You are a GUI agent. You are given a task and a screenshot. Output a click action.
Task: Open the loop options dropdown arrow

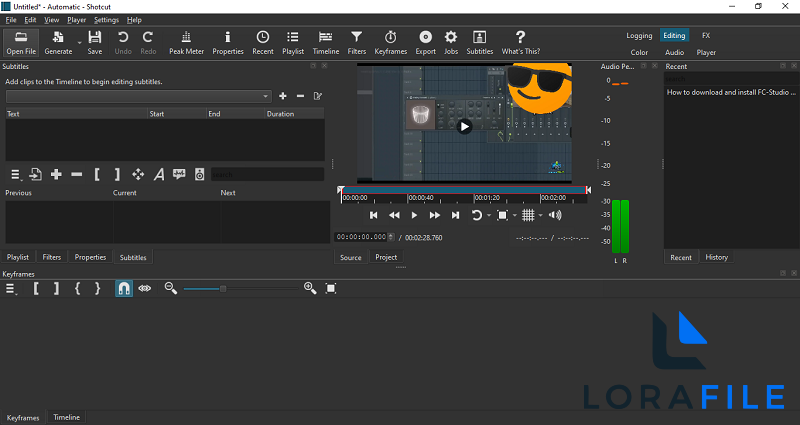pyautogui.click(x=489, y=215)
